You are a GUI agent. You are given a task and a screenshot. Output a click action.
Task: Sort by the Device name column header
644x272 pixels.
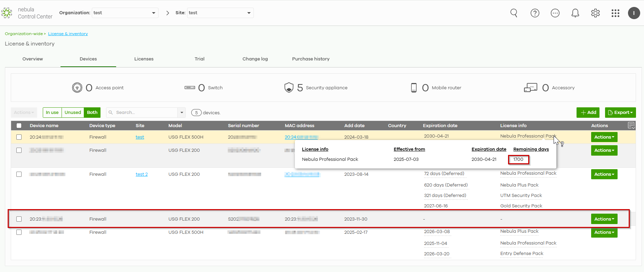click(44, 126)
